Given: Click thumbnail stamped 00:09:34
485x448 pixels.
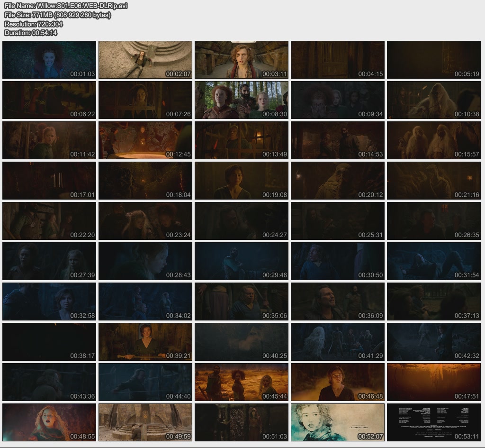Looking at the screenshot, I should coord(338,100).
